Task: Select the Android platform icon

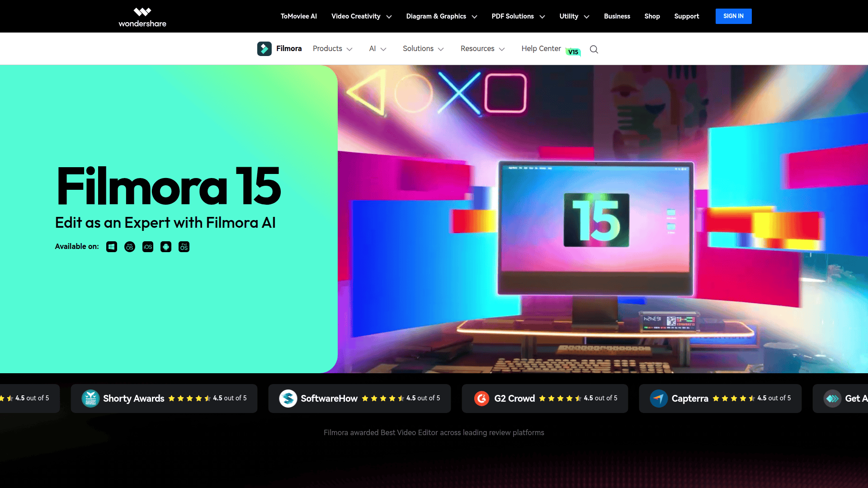Action: (166, 247)
